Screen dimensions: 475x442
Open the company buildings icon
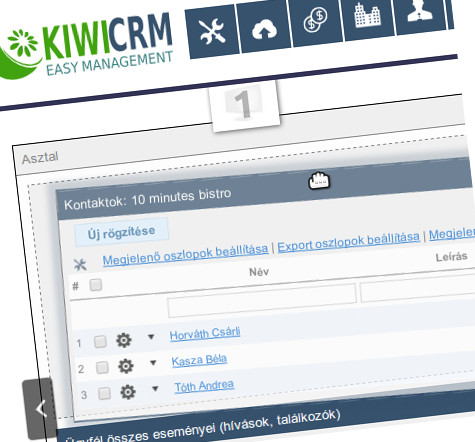368,16
